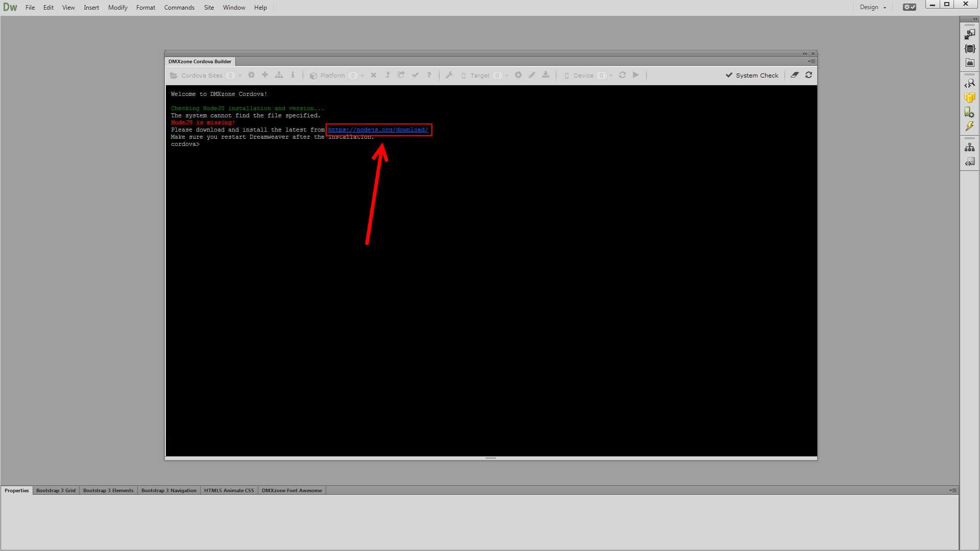Open the Modify menu
Image resolution: width=980 pixels, height=551 pixels.
pyautogui.click(x=118, y=8)
